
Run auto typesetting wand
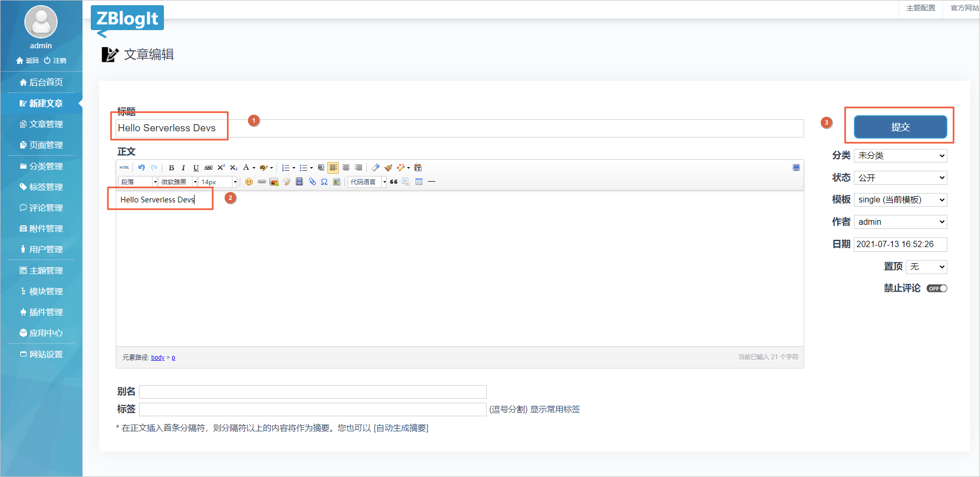(401, 168)
